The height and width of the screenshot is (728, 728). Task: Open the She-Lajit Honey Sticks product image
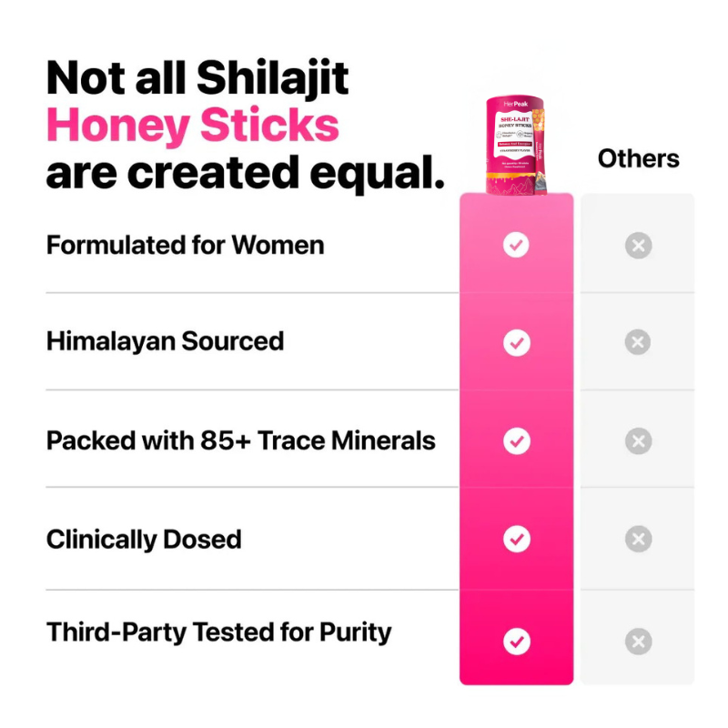[516, 146]
